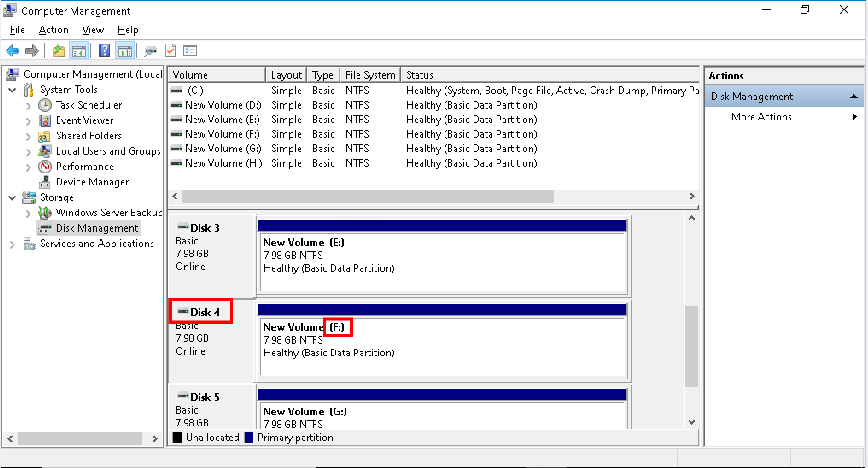The height and width of the screenshot is (468, 868).
Task: Open the Action menu
Action: (x=53, y=30)
